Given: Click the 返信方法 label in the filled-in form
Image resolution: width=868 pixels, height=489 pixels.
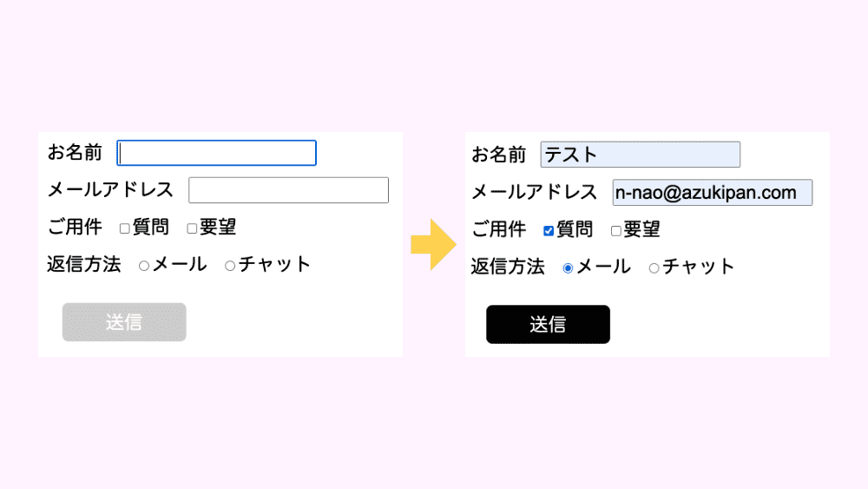Looking at the screenshot, I should coord(508,267).
